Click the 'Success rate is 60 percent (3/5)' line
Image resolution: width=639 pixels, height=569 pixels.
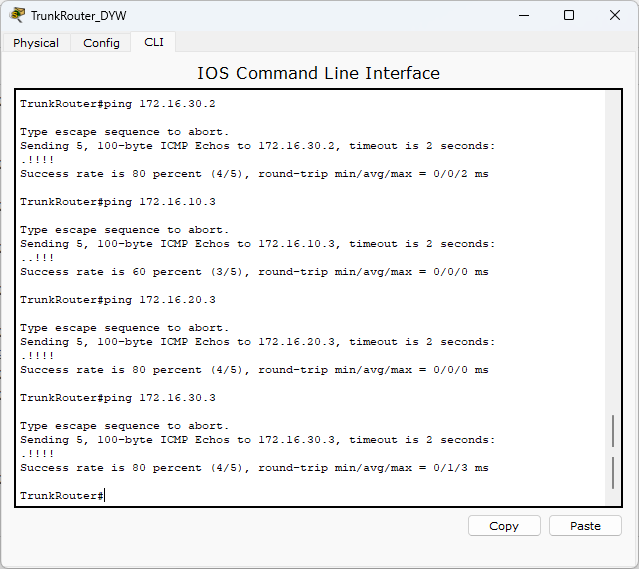(254, 272)
